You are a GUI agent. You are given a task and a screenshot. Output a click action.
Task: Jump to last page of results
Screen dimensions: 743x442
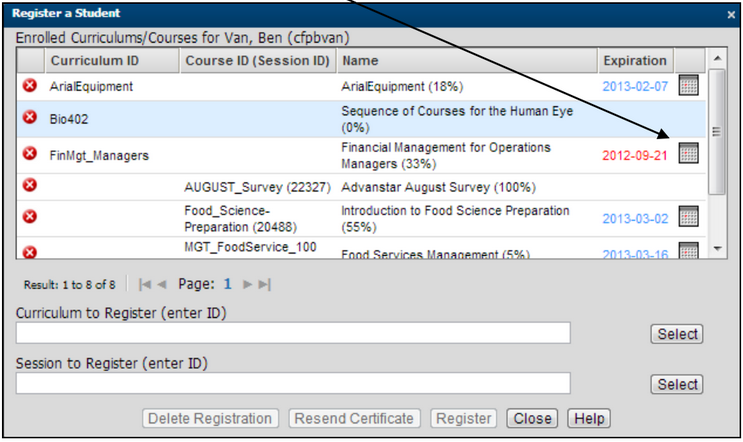click(264, 284)
